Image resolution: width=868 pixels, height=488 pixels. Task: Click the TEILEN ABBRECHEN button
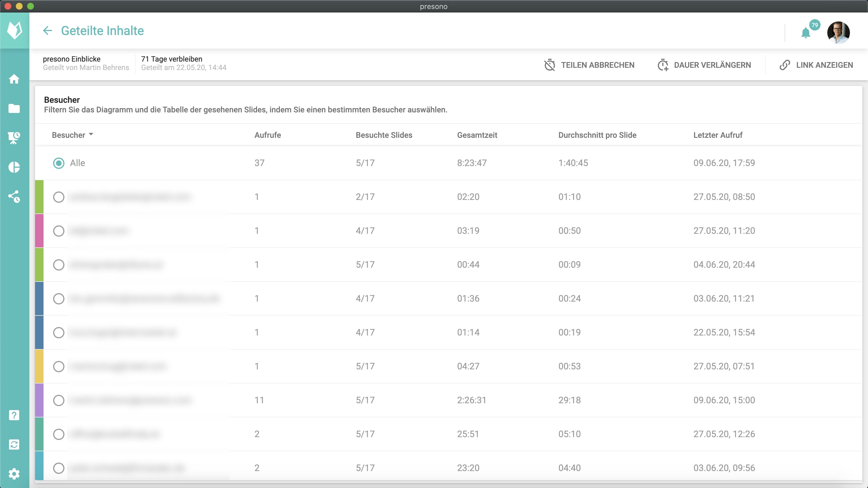coord(589,65)
